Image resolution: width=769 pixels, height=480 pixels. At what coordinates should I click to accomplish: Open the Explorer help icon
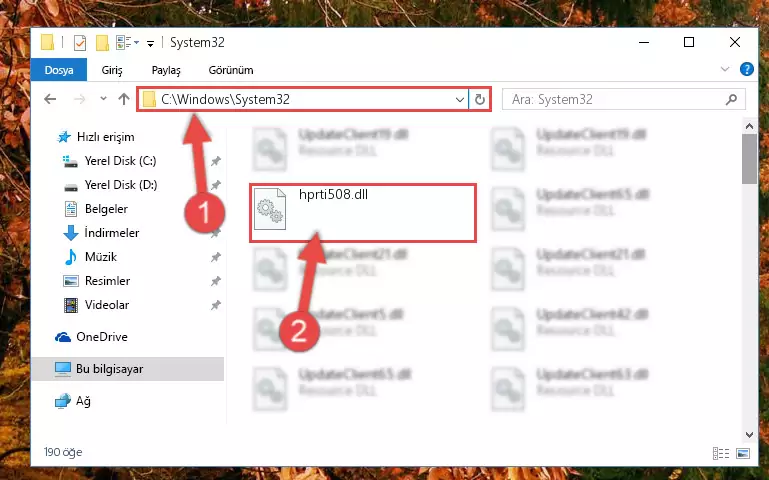click(746, 69)
